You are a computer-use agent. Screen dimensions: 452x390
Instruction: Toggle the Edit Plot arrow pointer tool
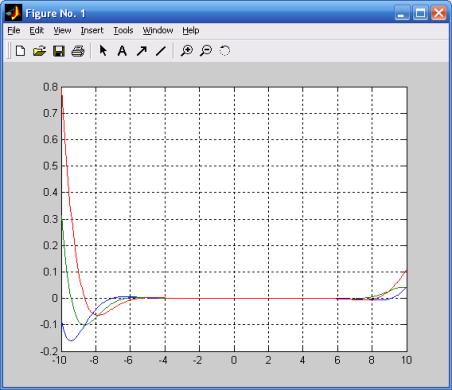(x=103, y=51)
